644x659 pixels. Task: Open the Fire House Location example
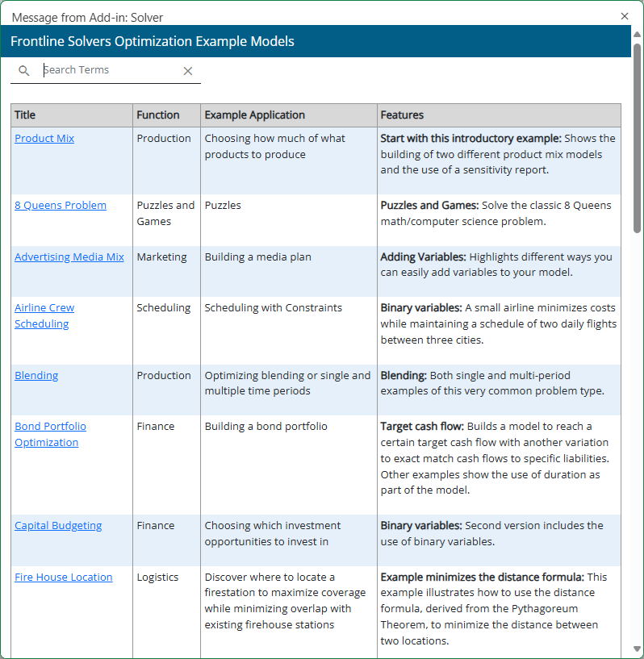tap(63, 578)
